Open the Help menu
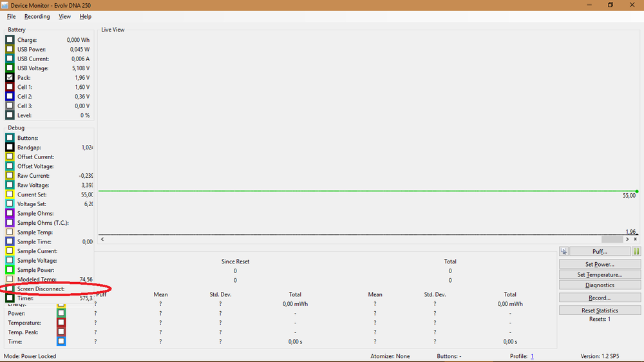Screen dimensions: 644x362 tap(86, 17)
